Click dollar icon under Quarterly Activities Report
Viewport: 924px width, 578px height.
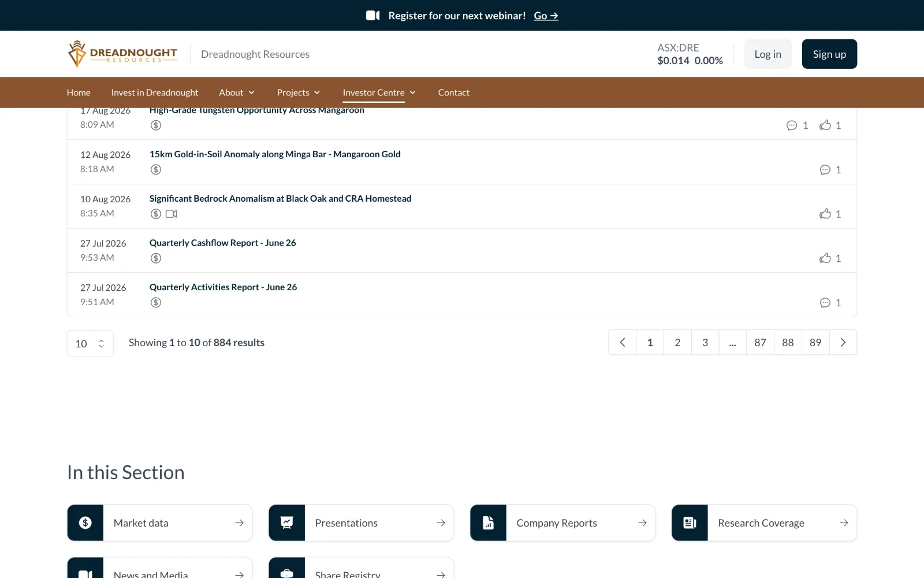pyautogui.click(x=156, y=302)
